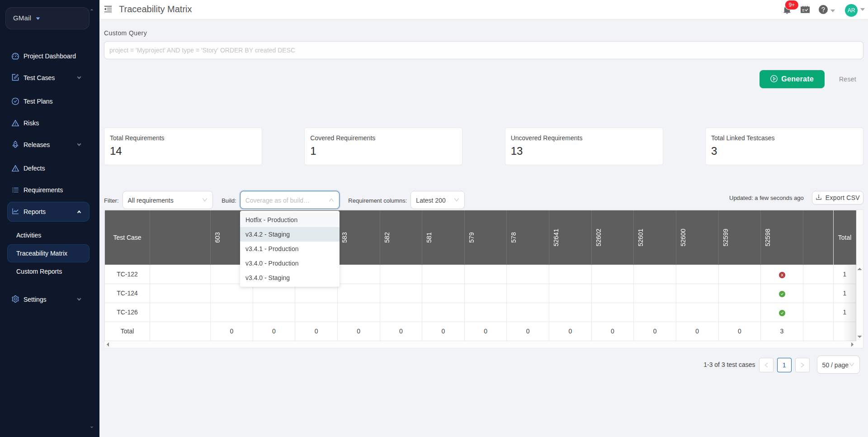Click the Project Dashboard icon

pyautogui.click(x=15, y=56)
